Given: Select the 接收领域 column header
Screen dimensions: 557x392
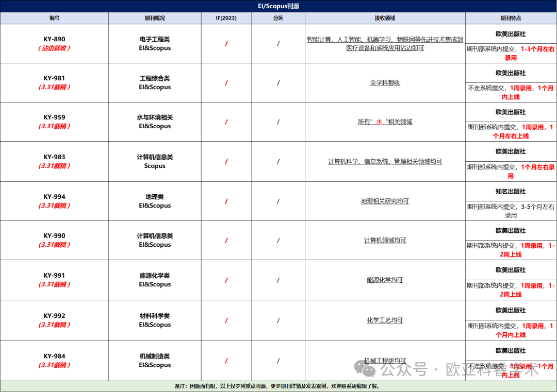Looking at the screenshot, I should click(x=385, y=18).
